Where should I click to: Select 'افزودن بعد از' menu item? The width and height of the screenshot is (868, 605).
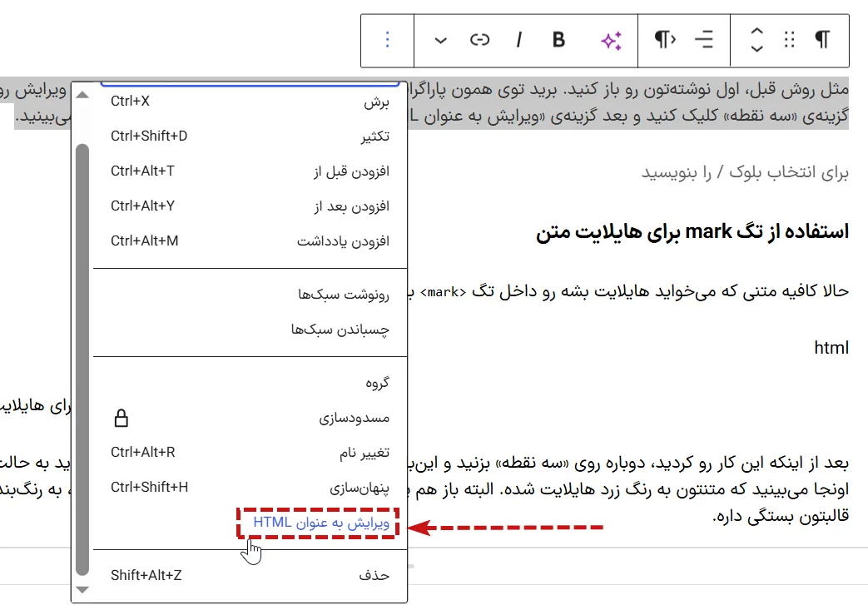point(250,206)
